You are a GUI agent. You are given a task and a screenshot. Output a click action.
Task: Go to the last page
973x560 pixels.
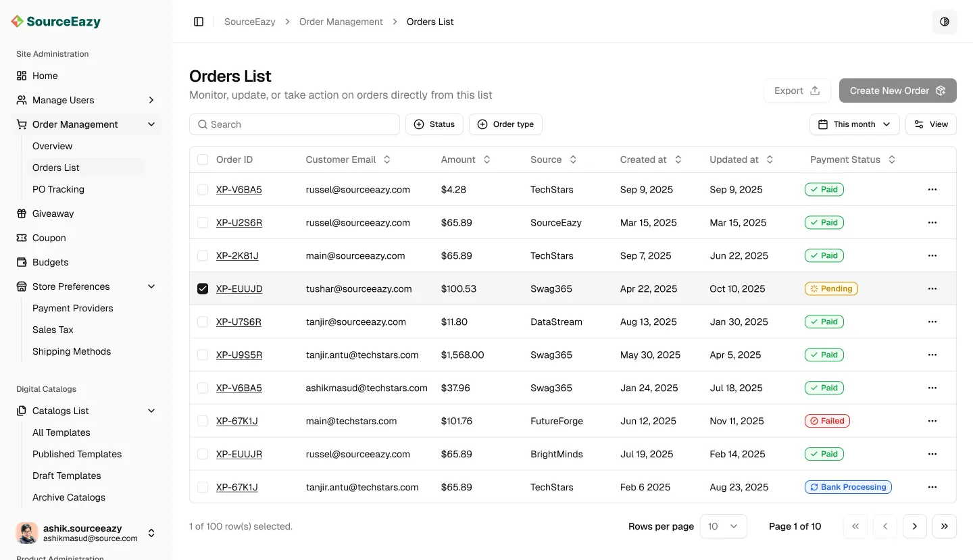(945, 526)
